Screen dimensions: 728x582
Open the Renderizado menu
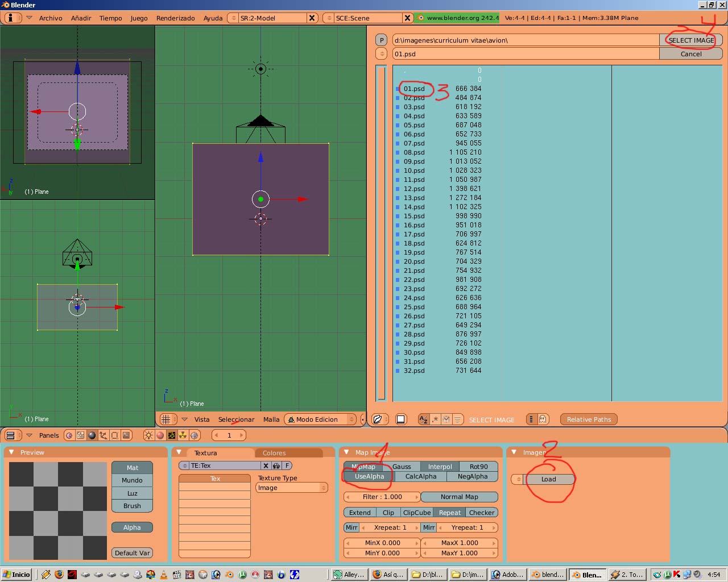coord(175,18)
